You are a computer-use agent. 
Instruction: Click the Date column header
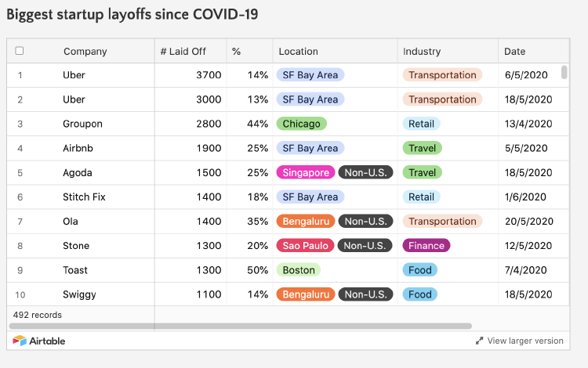pos(515,52)
